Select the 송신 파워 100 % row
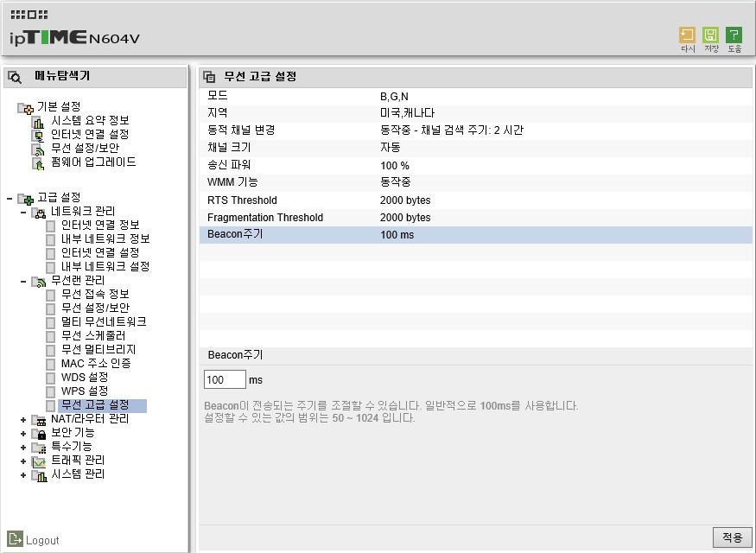This screenshot has height=553, width=756. point(475,166)
